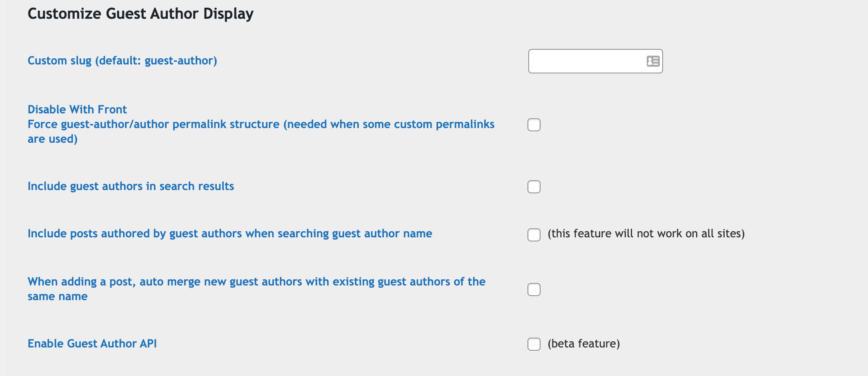Click 'Include posts authored by guest authors' label
Screen dimensions: 868x376
coord(230,234)
